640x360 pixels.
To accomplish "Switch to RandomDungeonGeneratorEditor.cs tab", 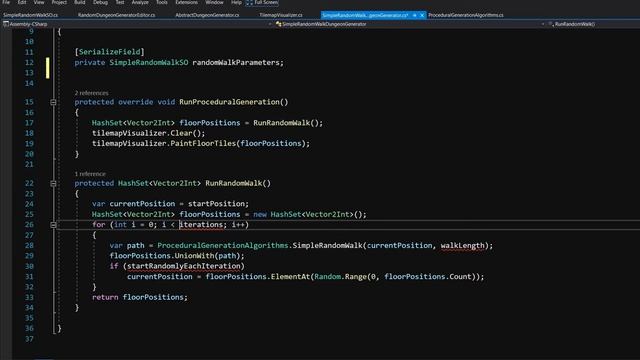I will (x=116, y=15).
